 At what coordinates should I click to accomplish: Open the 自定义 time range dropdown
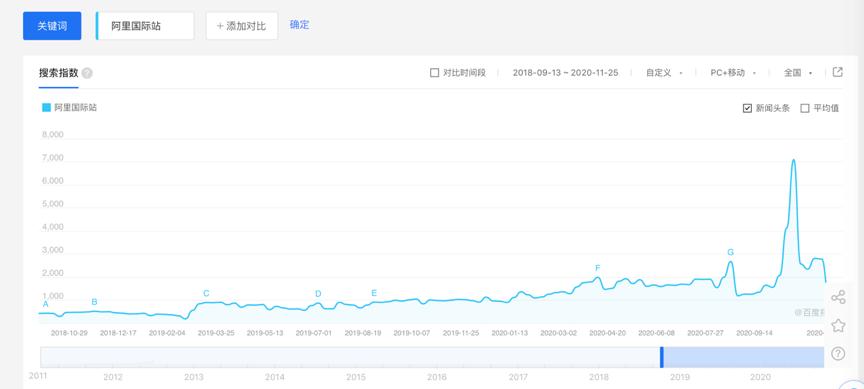tap(665, 73)
